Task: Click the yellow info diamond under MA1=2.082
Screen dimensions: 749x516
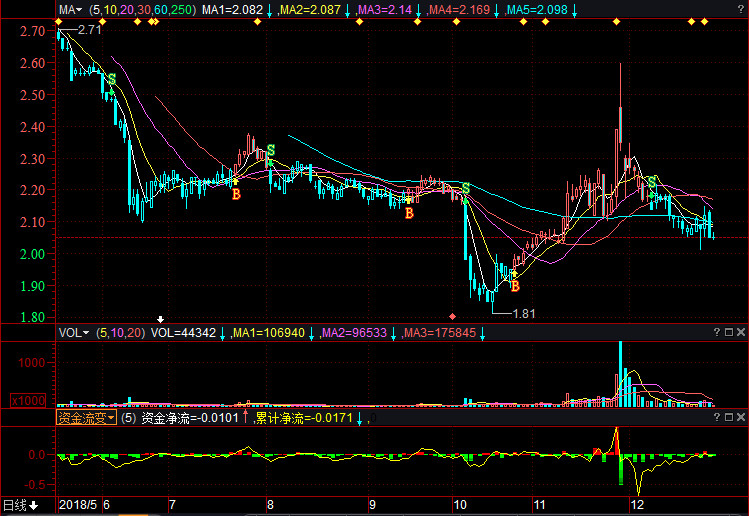Action: [257, 22]
